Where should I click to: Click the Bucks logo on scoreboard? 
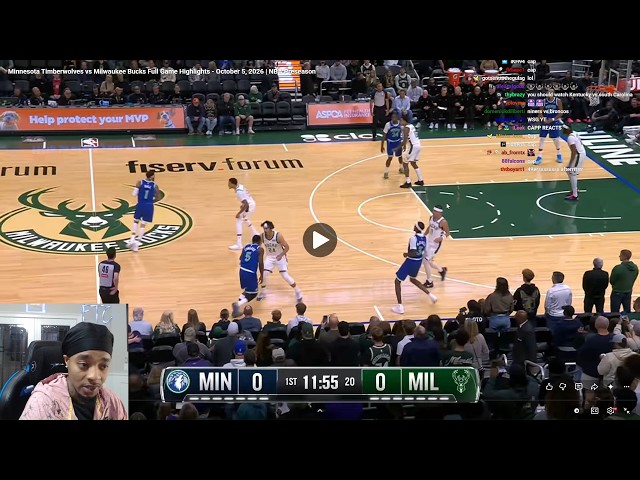tap(461, 381)
